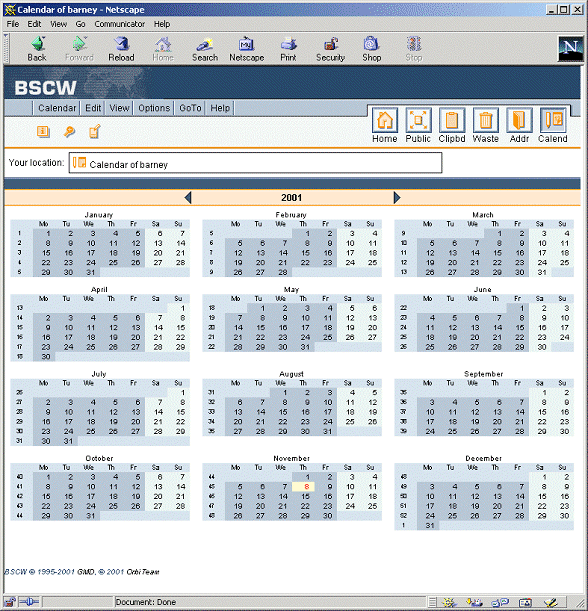Viewport: 588px width, 611px height.
Task: Click the browser Home toolbar button
Action: pos(163,49)
